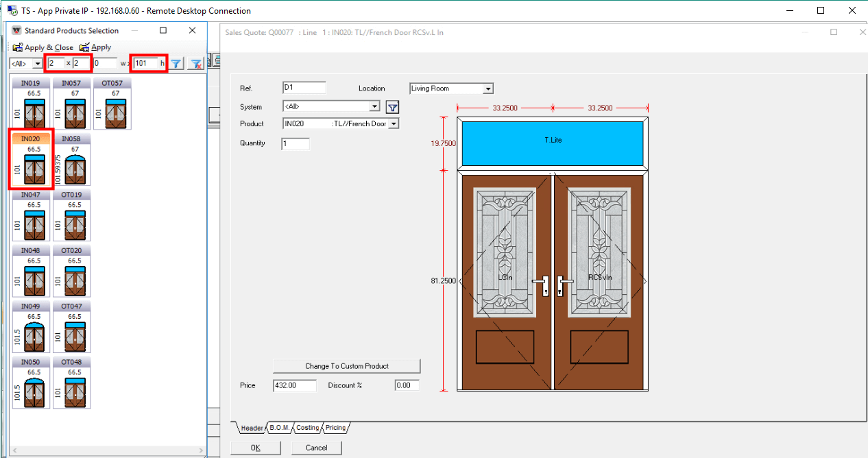Expand the Location dropdown showing Living Room
Screen dimensions: 868x458
tap(487, 88)
